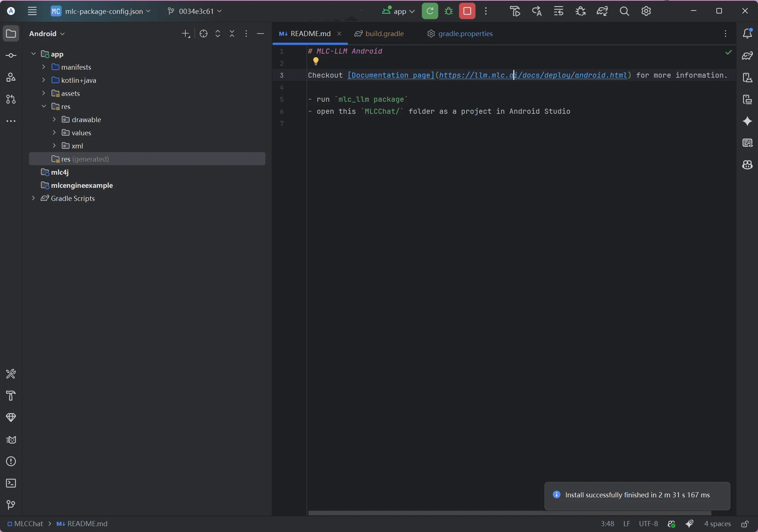This screenshot has width=758, height=532.
Task: Click the debug app bug icon
Action: coord(449,11)
